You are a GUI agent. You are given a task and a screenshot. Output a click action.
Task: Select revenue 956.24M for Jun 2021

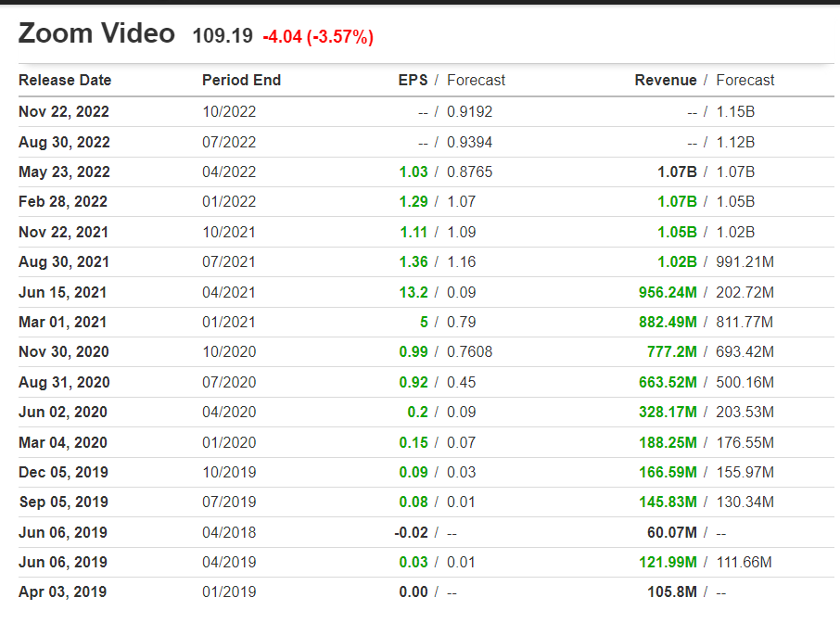point(668,292)
